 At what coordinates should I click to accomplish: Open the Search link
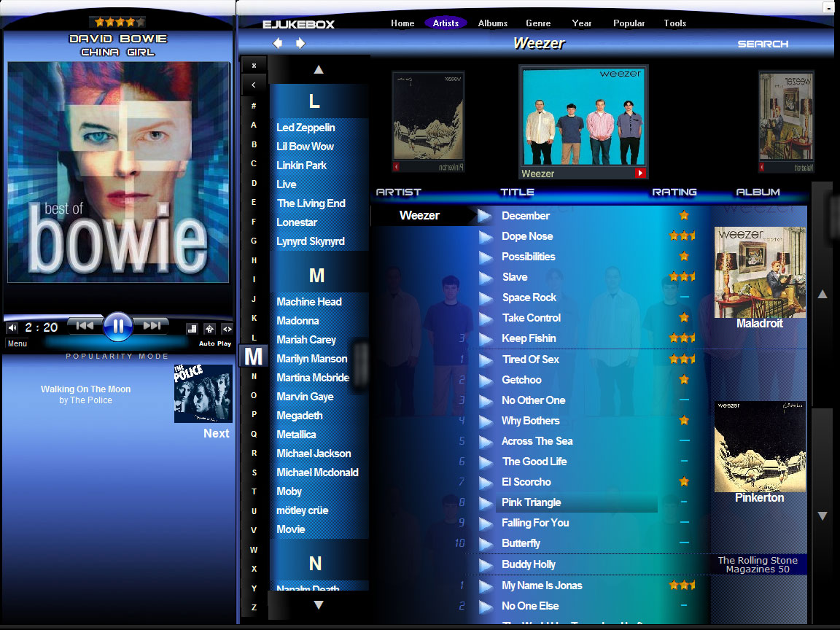pyautogui.click(x=763, y=44)
